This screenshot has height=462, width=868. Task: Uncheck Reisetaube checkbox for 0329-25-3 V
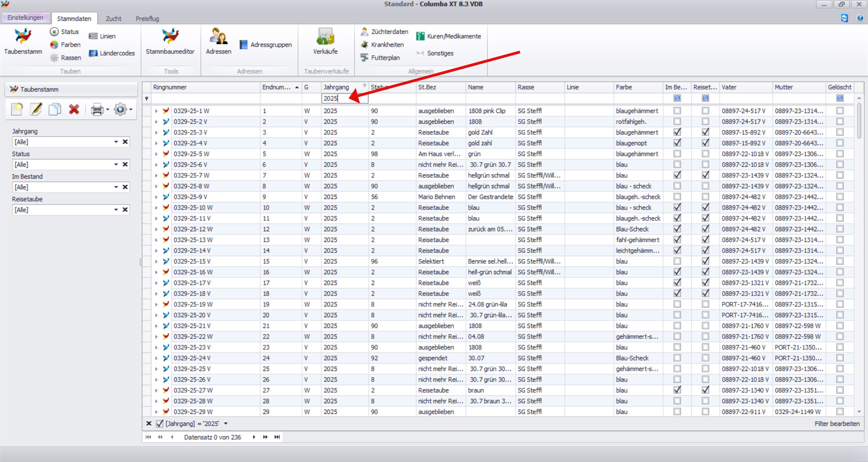pyautogui.click(x=705, y=133)
